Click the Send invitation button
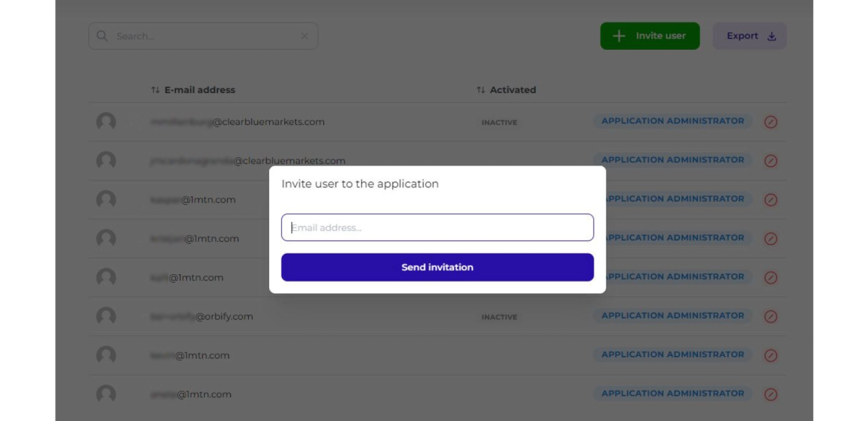 (x=437, y=267)
